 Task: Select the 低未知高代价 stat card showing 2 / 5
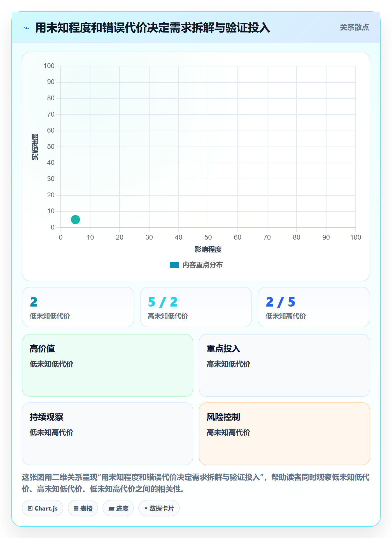coord(314,307)
